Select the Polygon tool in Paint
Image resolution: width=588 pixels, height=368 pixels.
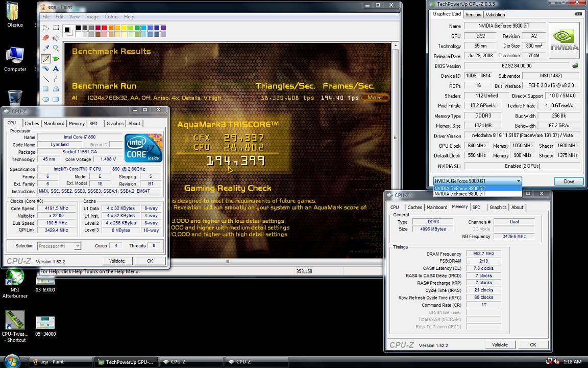56,89
